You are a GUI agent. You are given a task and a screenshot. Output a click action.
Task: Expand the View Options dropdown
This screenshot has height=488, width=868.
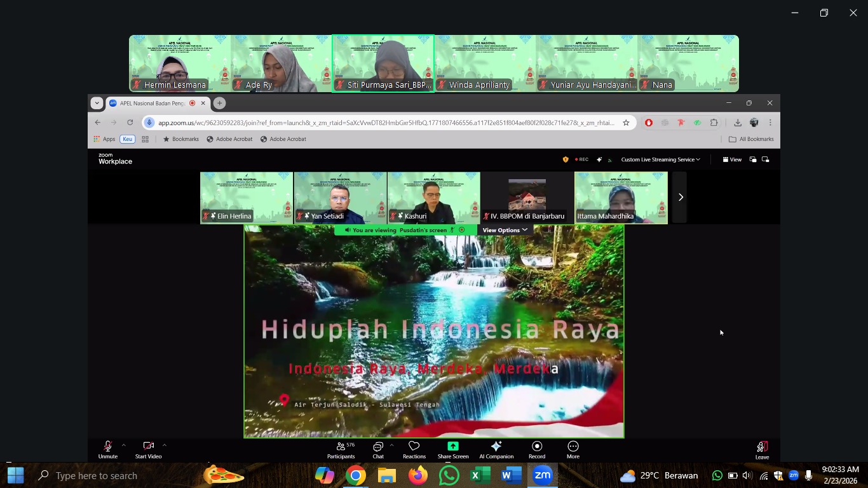pos(505,230)
